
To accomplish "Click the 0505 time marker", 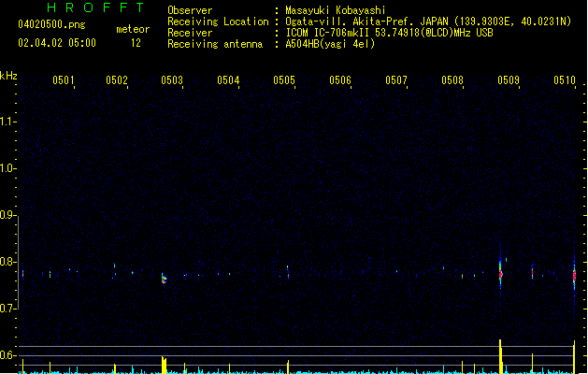I will (x=284, y=80).
